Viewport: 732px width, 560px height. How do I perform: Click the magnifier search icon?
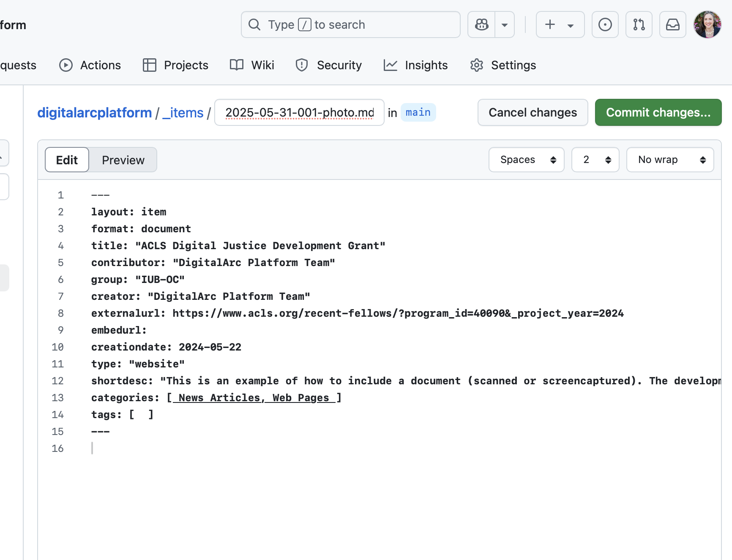(254, 24)
